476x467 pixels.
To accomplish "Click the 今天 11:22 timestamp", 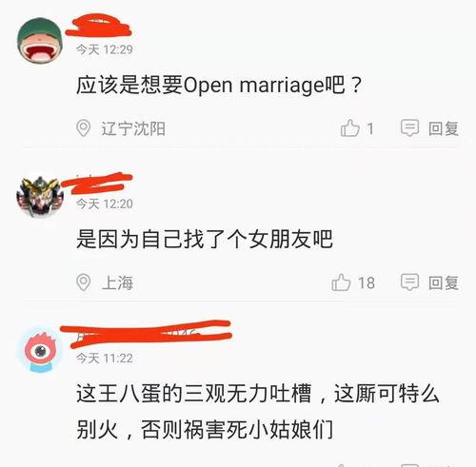I will (x=105, y=359).
